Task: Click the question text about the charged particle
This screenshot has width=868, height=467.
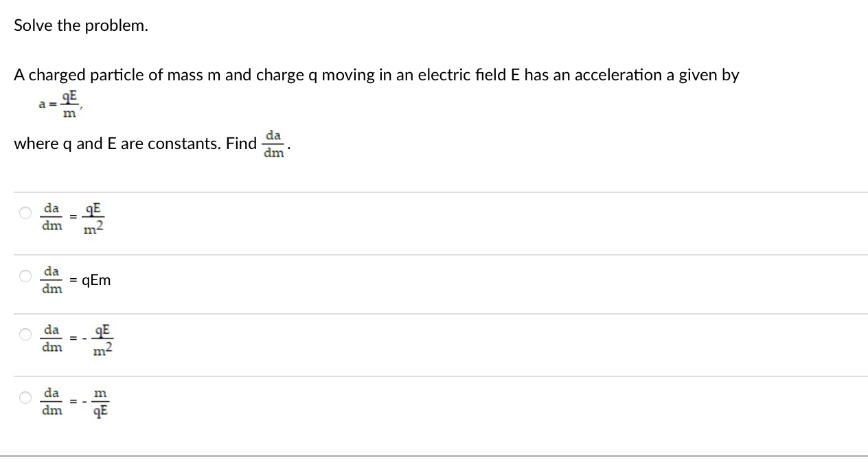Action: click(x=376, y=75)
